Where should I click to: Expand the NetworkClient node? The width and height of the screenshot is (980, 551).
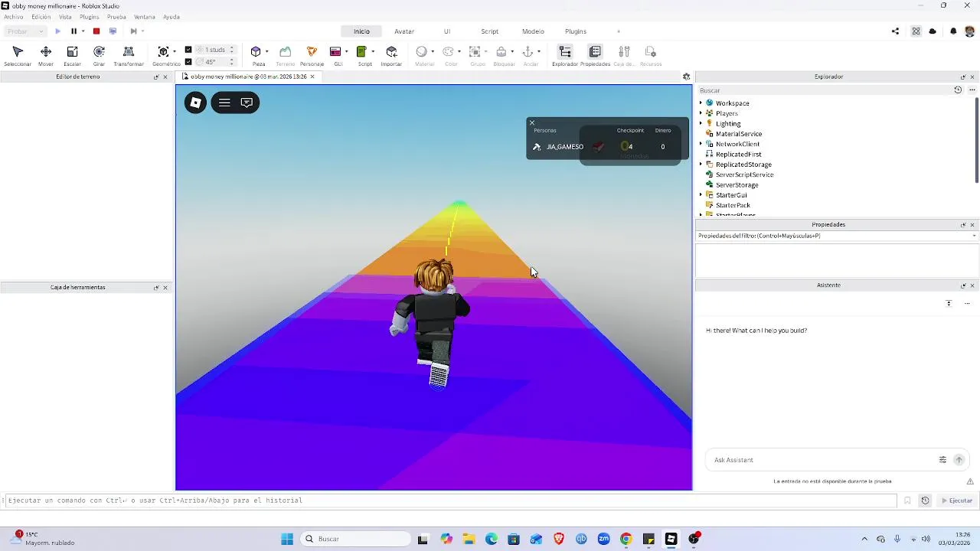(701, 144)
